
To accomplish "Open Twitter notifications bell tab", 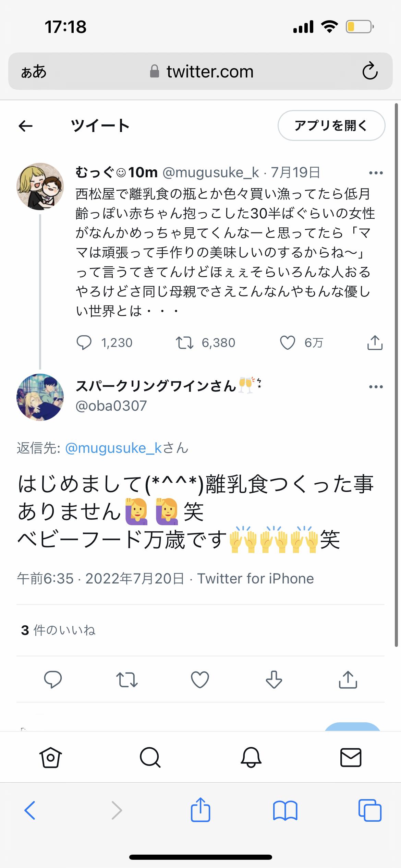I will pyautogui.click(x=251, y=757).
